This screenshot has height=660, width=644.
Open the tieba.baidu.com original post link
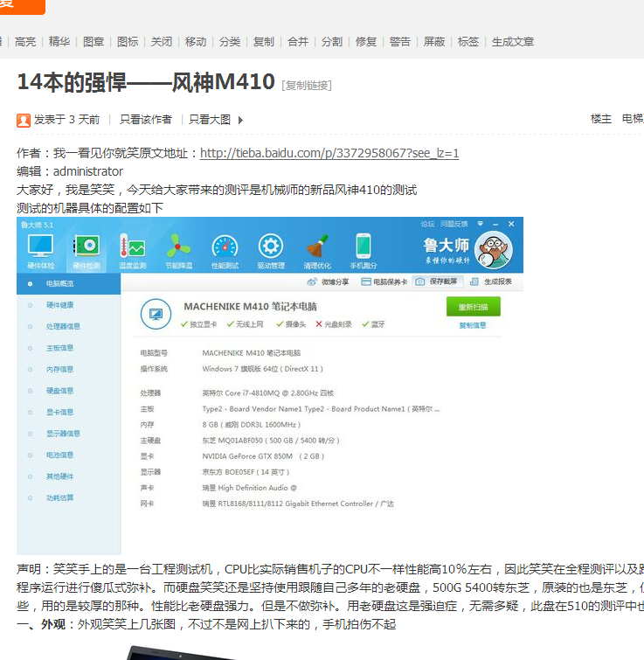[329, 153]
